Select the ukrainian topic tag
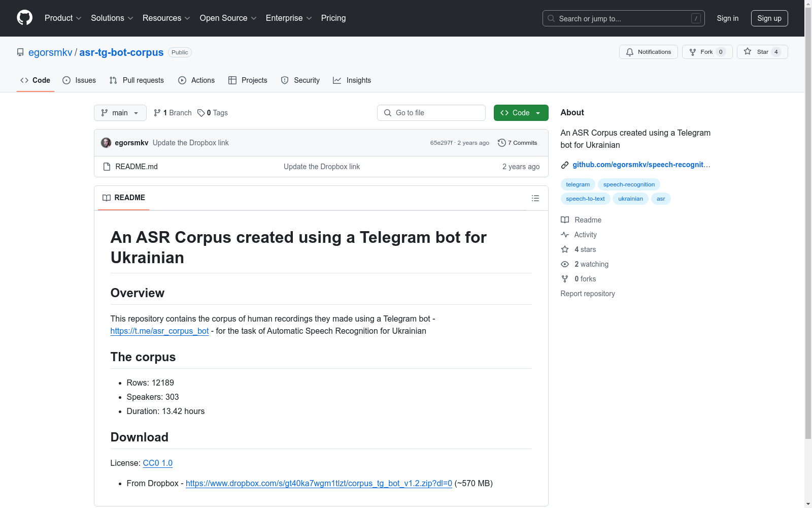This screenshot has height=508, width=812. (x=630, y=199)
